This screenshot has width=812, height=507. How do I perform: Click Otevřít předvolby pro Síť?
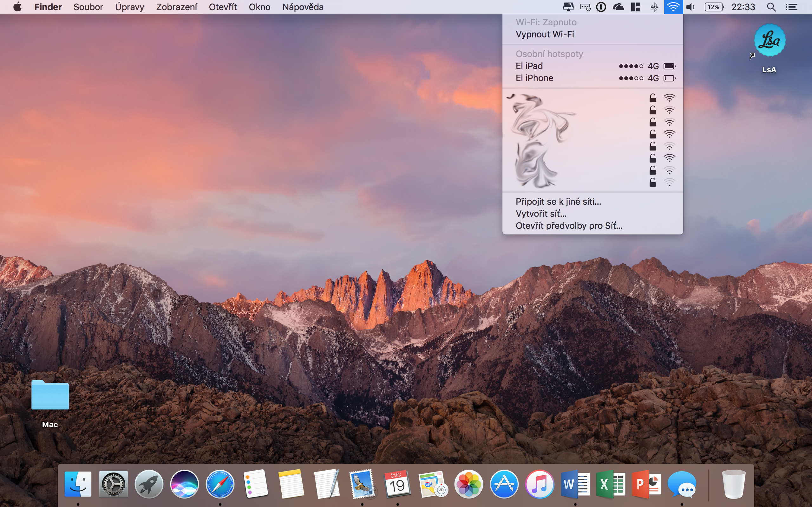pyautogui.click(x=569, y=226)
